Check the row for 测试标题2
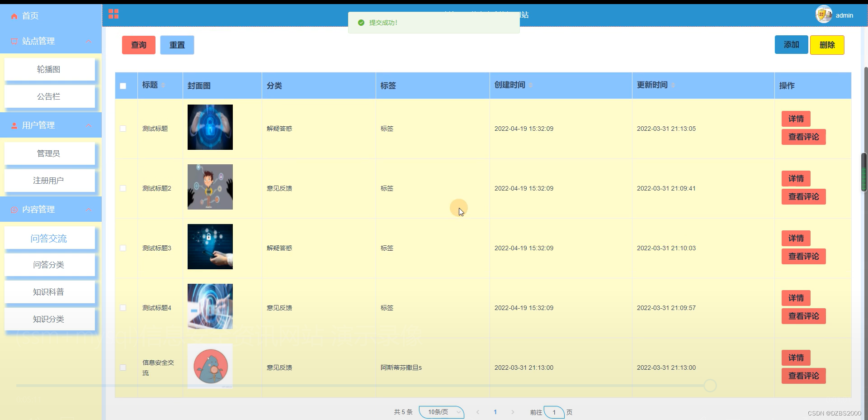 (123, 188)
